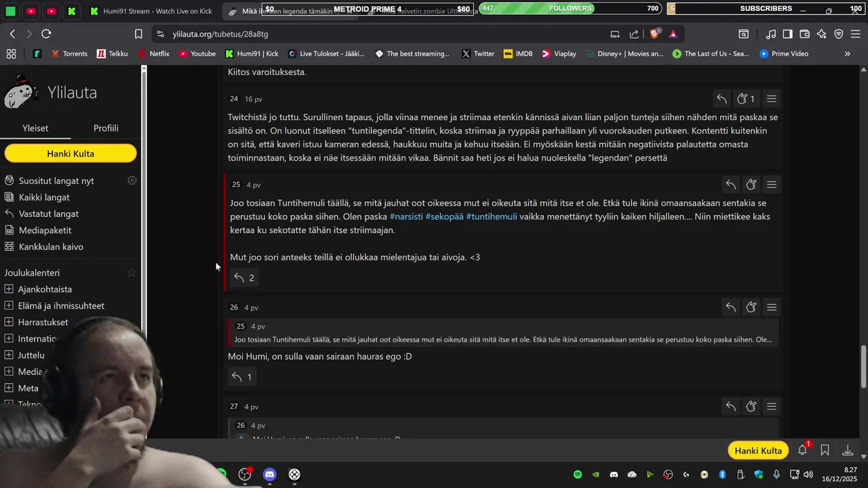Open the gear settings beside Suositut langat nyt
This screenshot has width=868, height=488.
coord(132,180)
